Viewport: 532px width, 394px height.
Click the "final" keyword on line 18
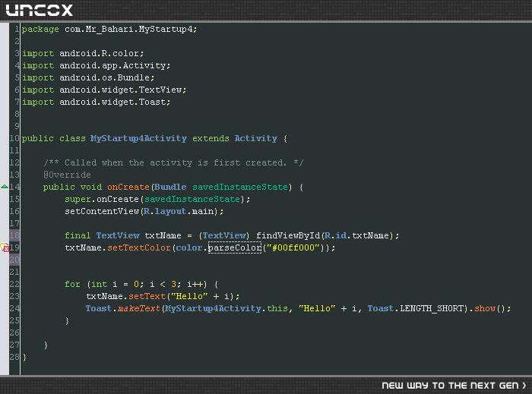(x=78, y=235)
